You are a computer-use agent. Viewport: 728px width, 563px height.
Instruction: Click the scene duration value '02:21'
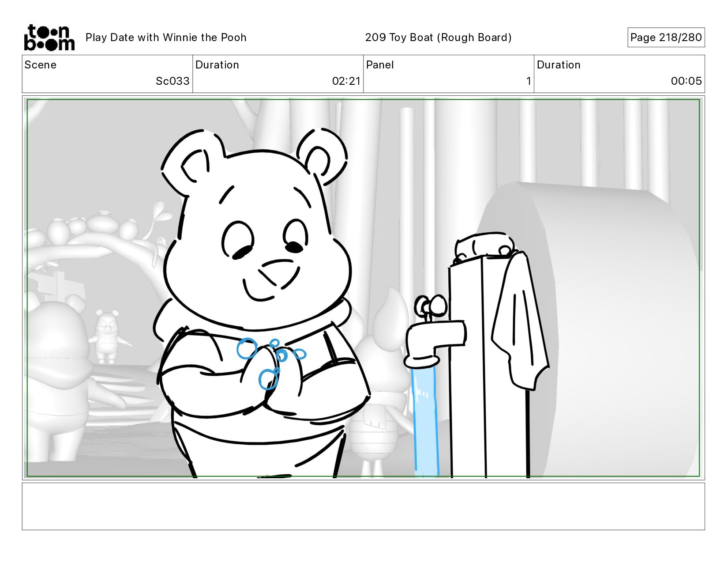point(346,81)
